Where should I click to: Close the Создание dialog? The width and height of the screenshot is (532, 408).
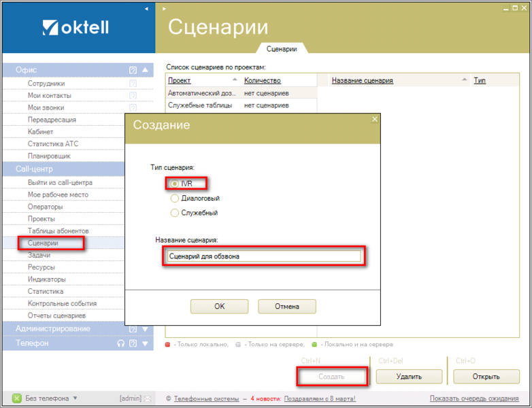375,119
